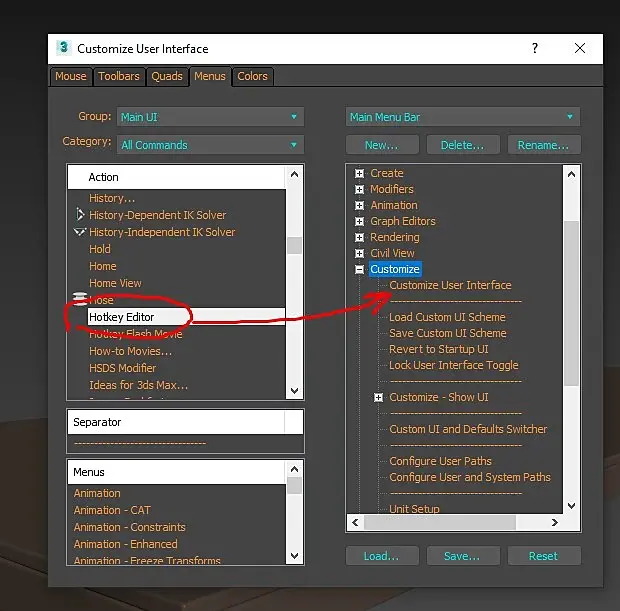Select Configure User Paths item
This screenshot has height=611, width=620.
click(440, 461)
